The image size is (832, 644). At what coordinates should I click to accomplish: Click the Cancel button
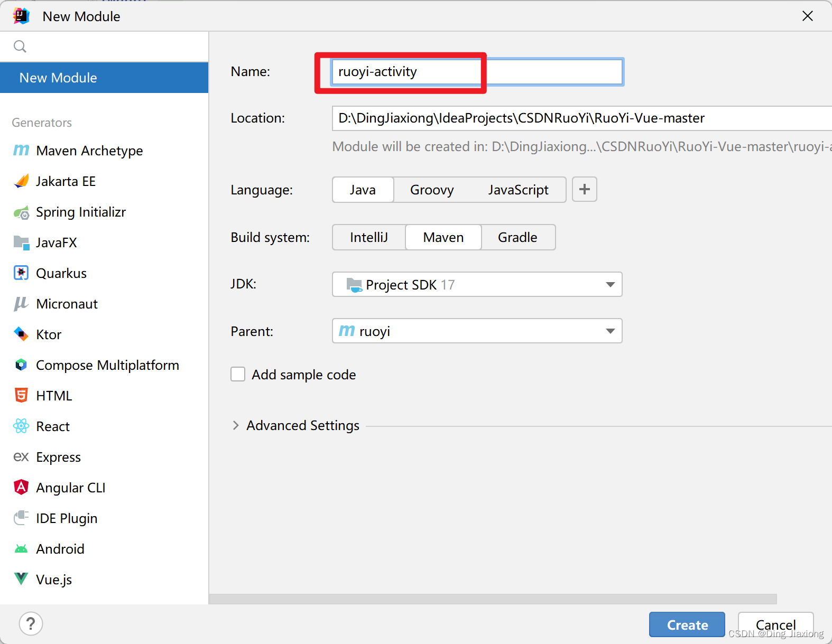point(775,625)
